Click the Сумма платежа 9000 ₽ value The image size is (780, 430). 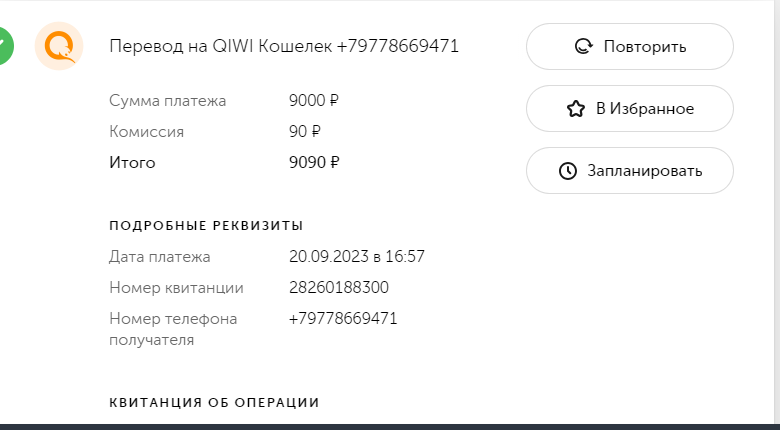pyautogui.click(x=313, y=101)
